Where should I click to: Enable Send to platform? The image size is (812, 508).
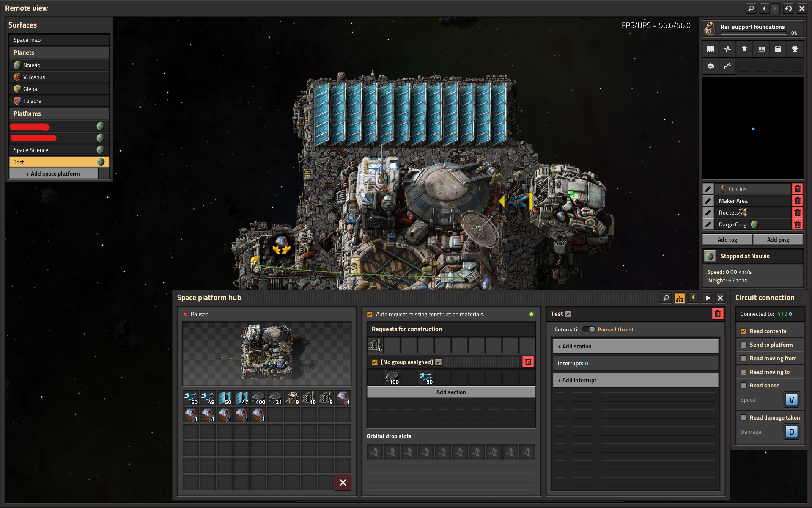coord(743,345)
